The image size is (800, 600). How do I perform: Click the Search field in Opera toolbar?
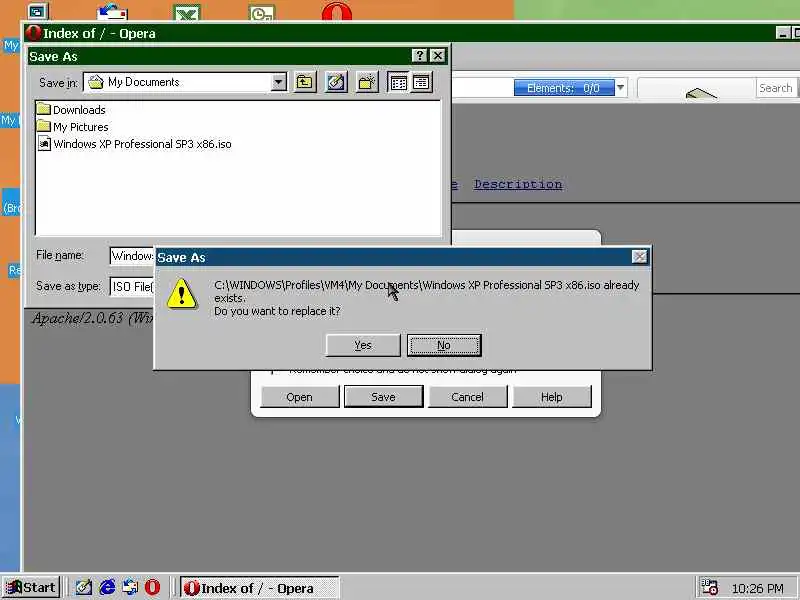[x=776, y=88]
